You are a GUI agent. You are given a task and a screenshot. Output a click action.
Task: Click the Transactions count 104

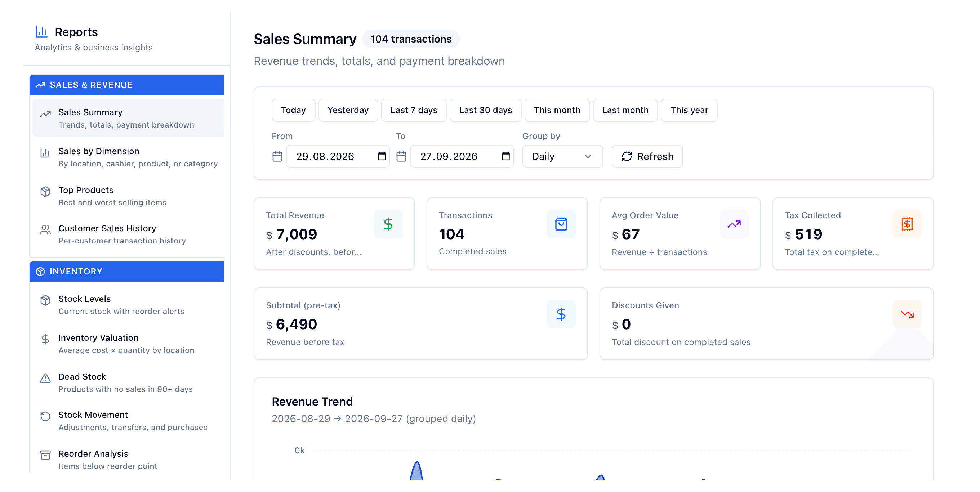[451, 234]
